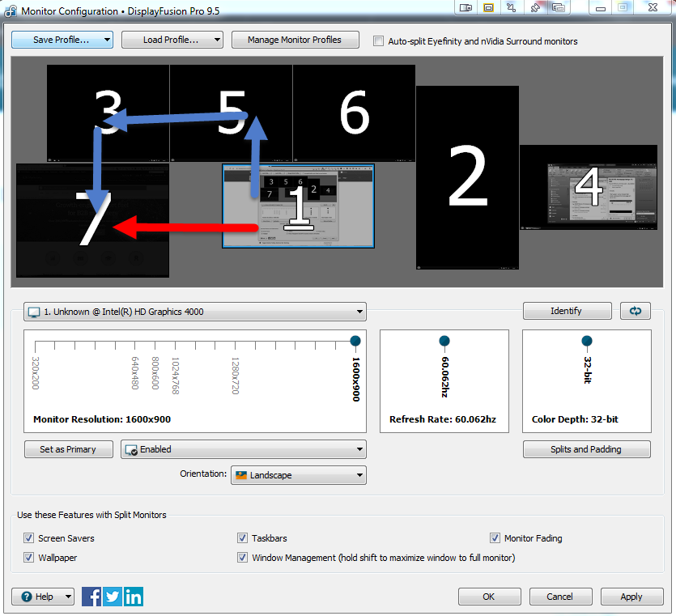676x616 pixels.
Task: Expand the Orientation Landscape dropdown
Action: (298, 475)
